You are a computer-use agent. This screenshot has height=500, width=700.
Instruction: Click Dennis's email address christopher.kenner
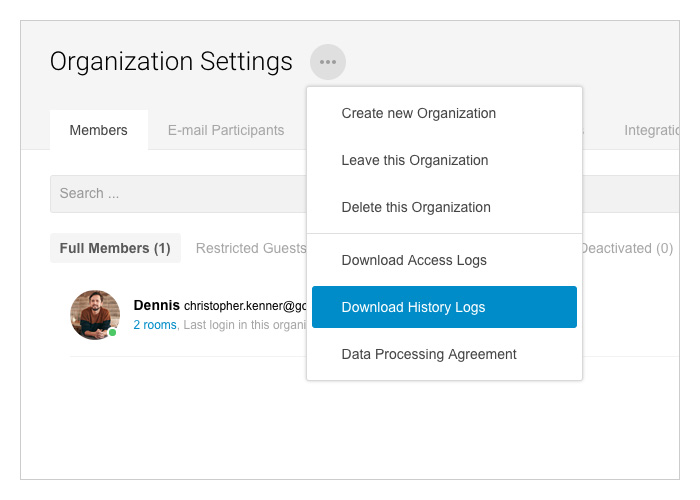[245, 306]
